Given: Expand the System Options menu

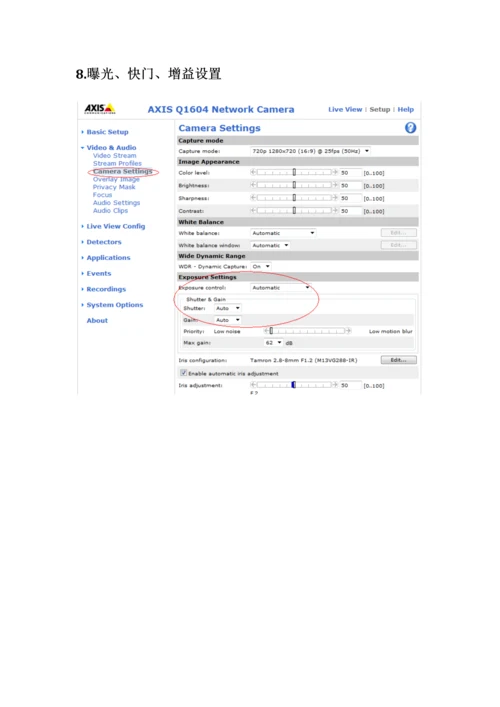Looking at the screenshot, I should click(x=115, y=305).
